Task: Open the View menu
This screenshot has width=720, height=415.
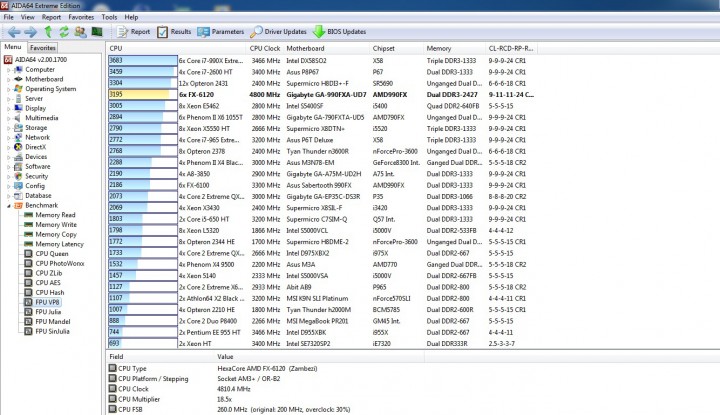Action: pos(28,17)
